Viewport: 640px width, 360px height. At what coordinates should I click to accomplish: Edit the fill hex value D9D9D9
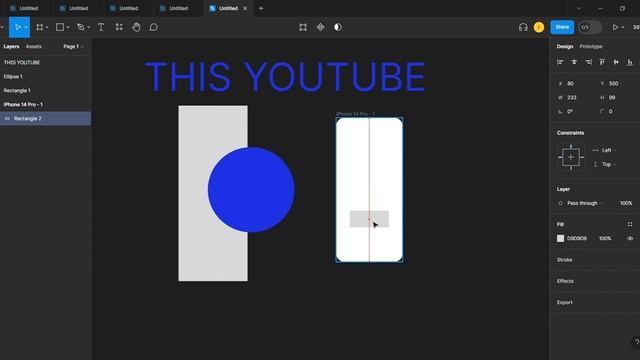pyautogui.click(x=577, y=238)
